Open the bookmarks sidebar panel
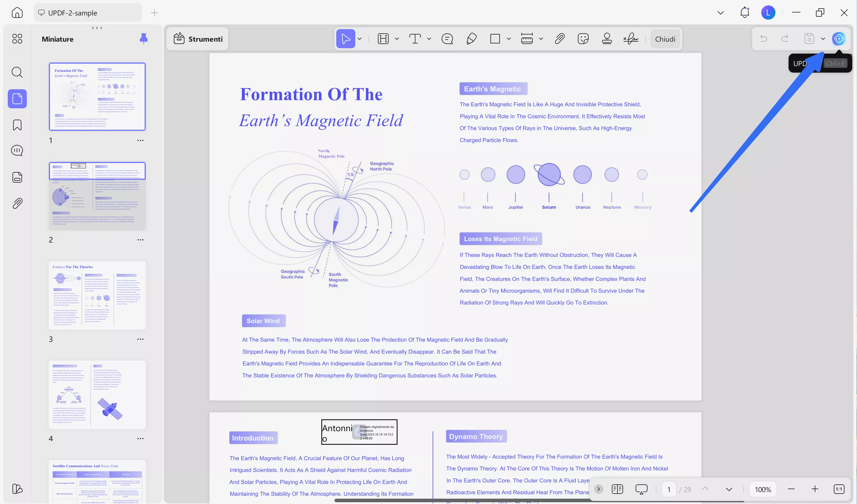This screenshot has height=504, width=857. pos(17,125)
